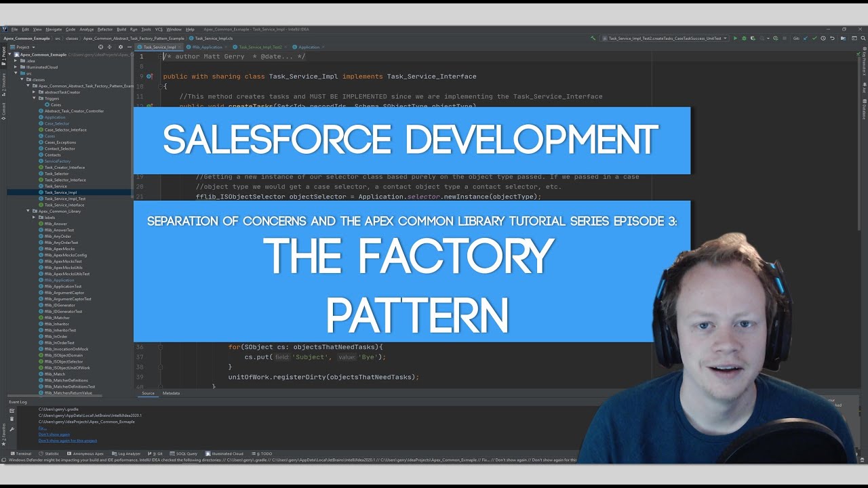868x488 pixels.
Task: Select the Metadata tab below editor
Action: pos(171,393)
